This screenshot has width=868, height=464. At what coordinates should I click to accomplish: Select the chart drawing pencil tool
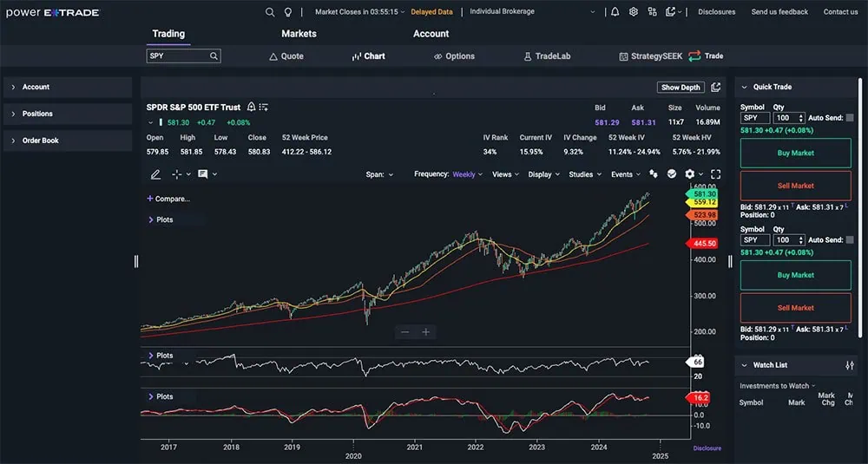[155, 174]
